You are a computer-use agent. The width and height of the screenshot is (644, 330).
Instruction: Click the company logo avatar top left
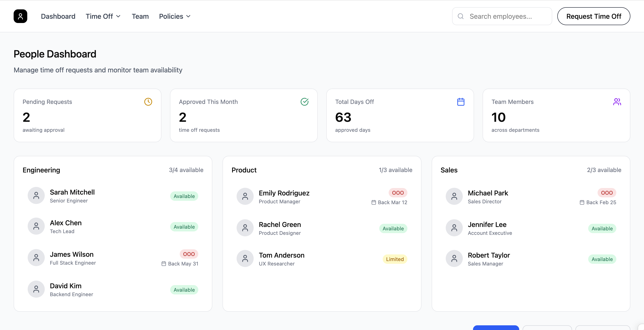20,16
